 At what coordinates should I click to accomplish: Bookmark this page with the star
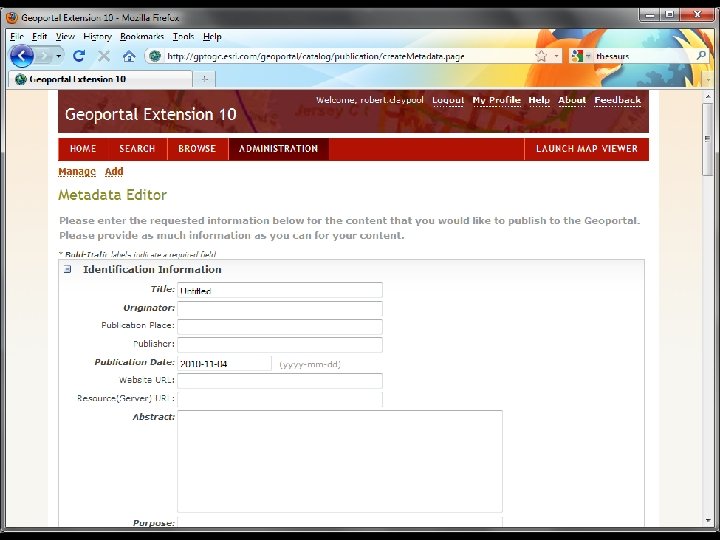point(541,56)
